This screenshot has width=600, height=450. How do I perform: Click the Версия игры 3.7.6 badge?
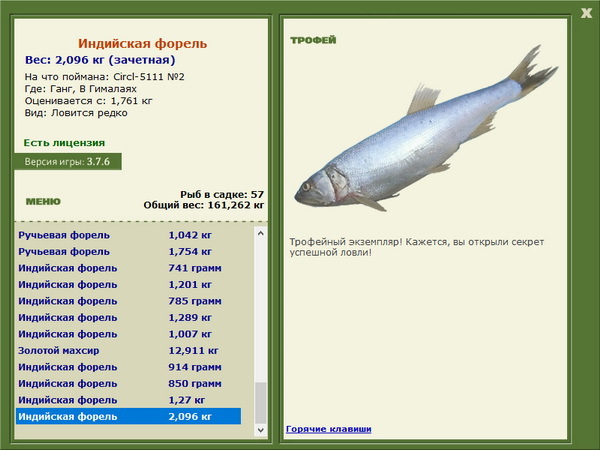pyautogui.click(x=67, y=161)
